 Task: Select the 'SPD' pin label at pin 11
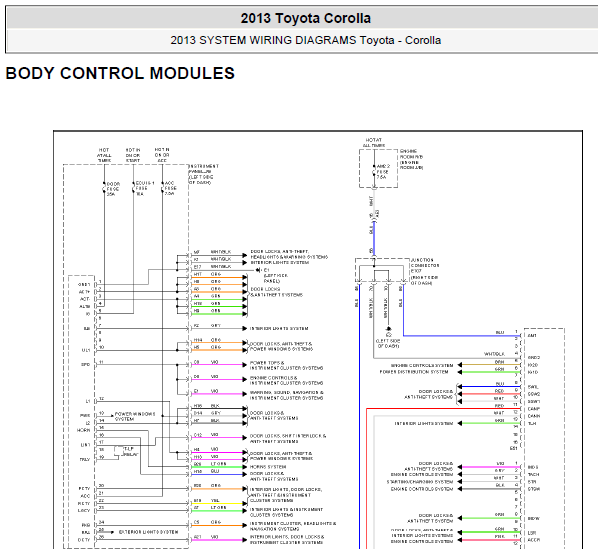[x=86, y=364]
